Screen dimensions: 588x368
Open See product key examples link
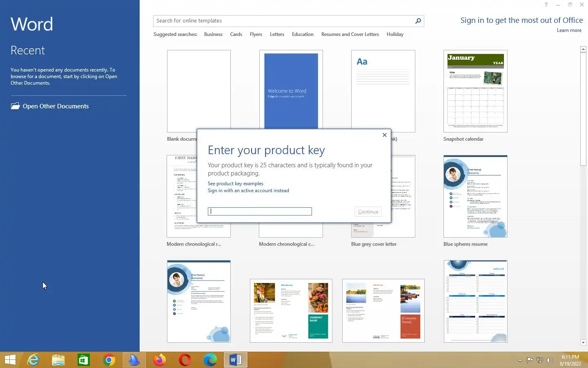pos(236,184)
